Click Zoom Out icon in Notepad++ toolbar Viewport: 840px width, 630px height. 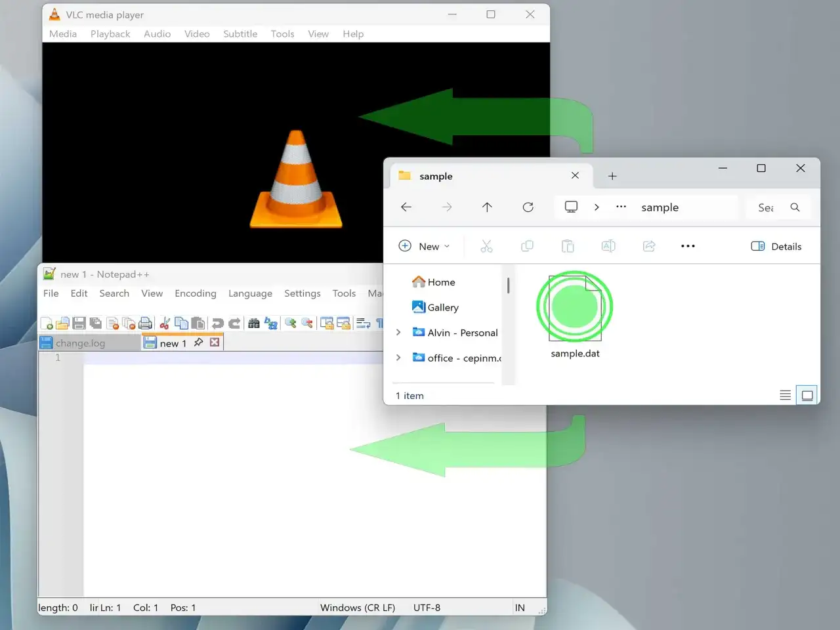(306, 323)
